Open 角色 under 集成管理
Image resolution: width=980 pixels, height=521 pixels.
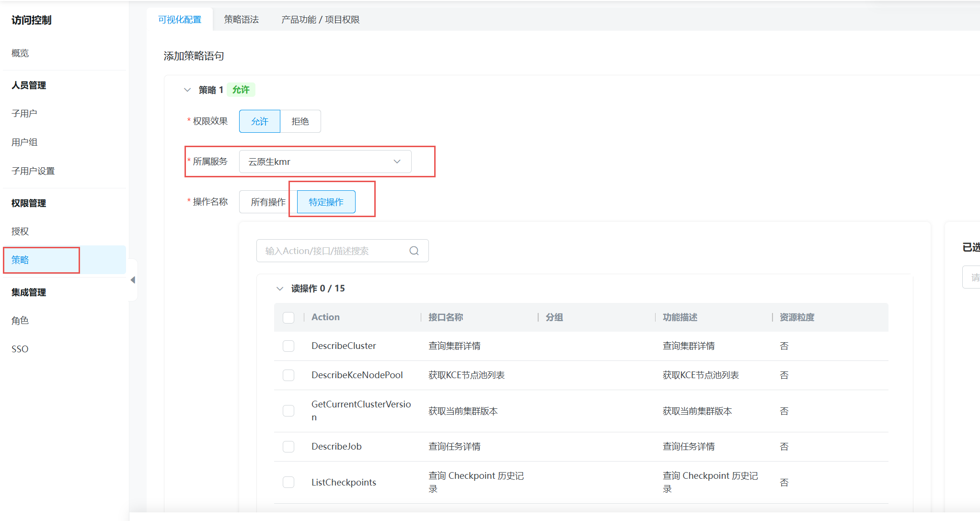pos(20,321)
